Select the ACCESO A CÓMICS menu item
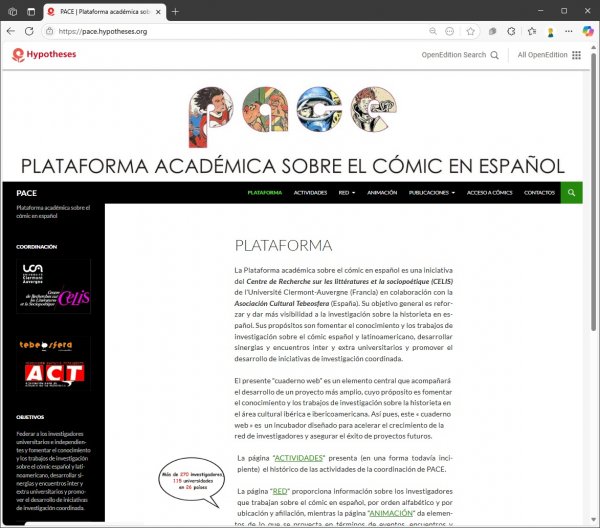Screen dimensions: 600x528 (489, 192)
